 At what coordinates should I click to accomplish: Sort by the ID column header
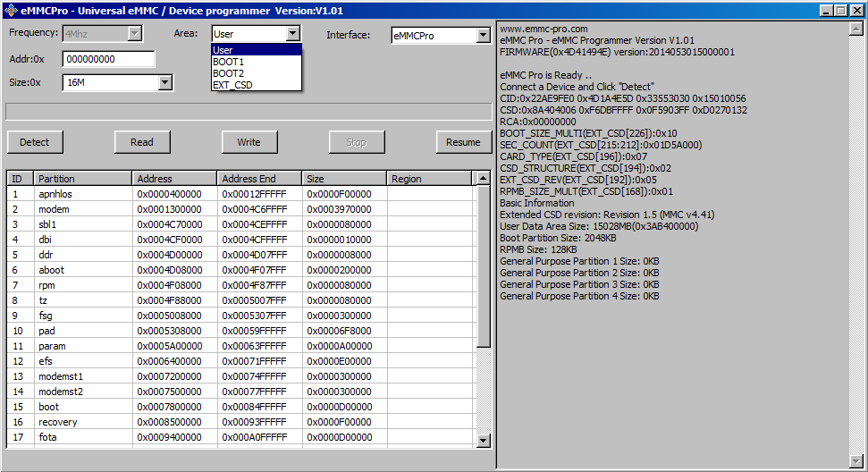click(x=21, y=179)
